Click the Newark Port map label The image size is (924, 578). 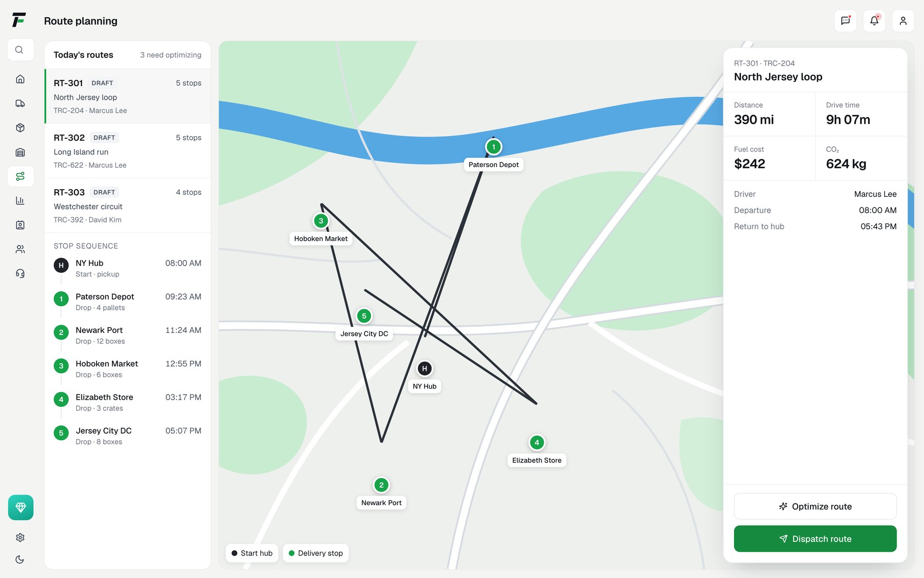[381, 503]
